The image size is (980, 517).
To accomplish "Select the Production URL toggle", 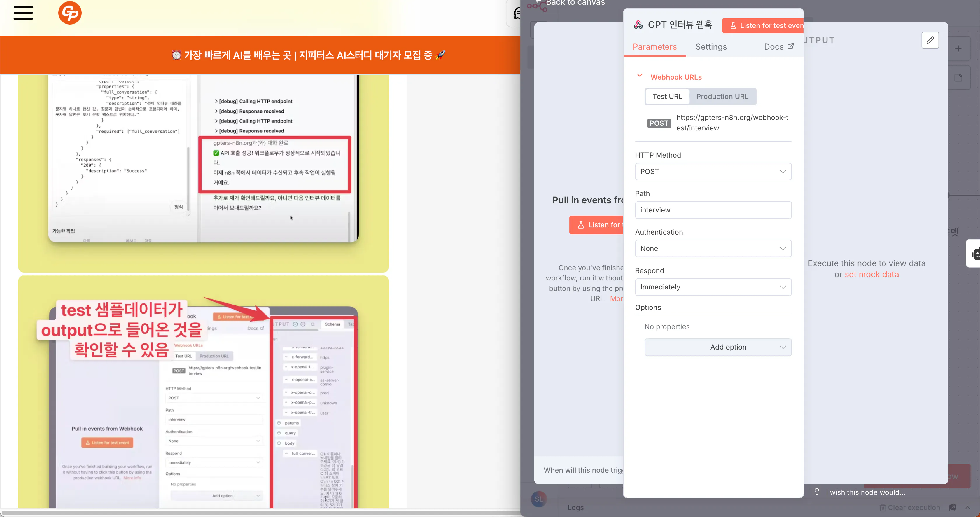I will click(722, 97).
